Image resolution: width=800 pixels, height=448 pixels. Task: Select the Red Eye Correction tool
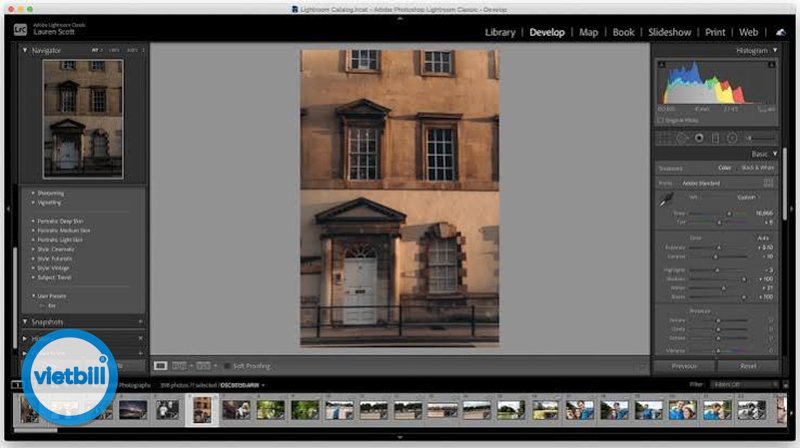[699, 138]
